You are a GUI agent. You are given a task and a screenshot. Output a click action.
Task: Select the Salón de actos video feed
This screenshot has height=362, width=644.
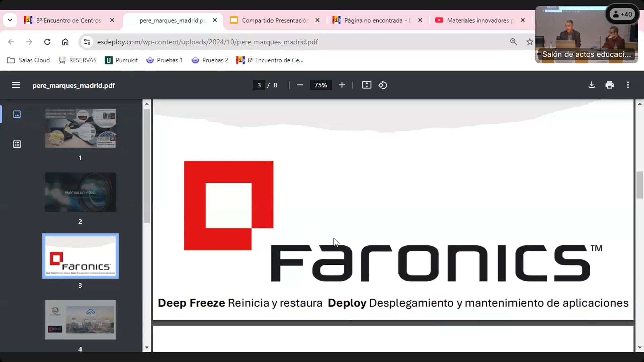(x=586, y=35)
